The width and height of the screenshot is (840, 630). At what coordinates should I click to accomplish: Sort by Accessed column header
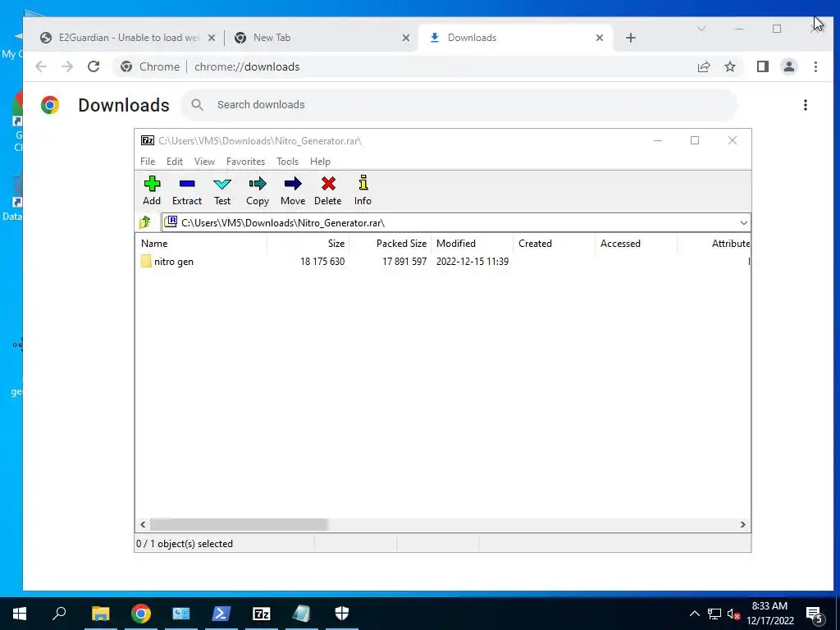636,243
